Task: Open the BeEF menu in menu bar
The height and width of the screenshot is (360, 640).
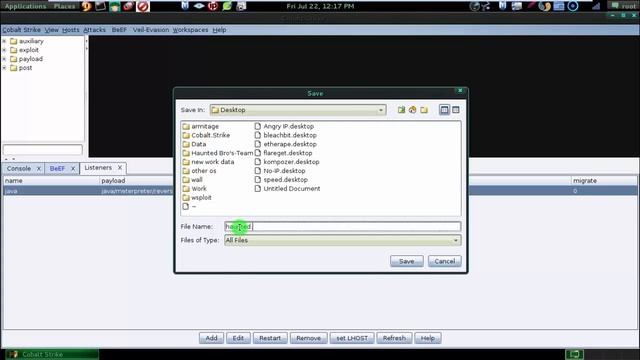Action: tap(119, 30)
